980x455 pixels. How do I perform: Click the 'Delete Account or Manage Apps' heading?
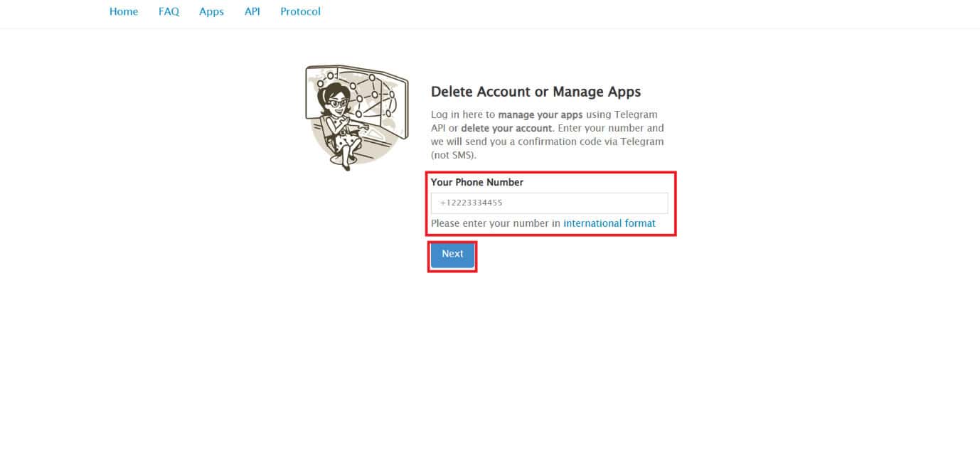coord(536,92)
